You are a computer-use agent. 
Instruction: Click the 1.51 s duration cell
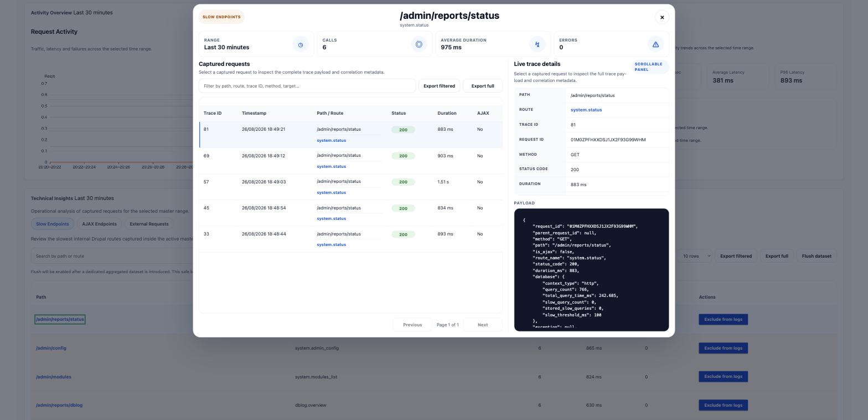pyautogui.click(x=443, y=182)
